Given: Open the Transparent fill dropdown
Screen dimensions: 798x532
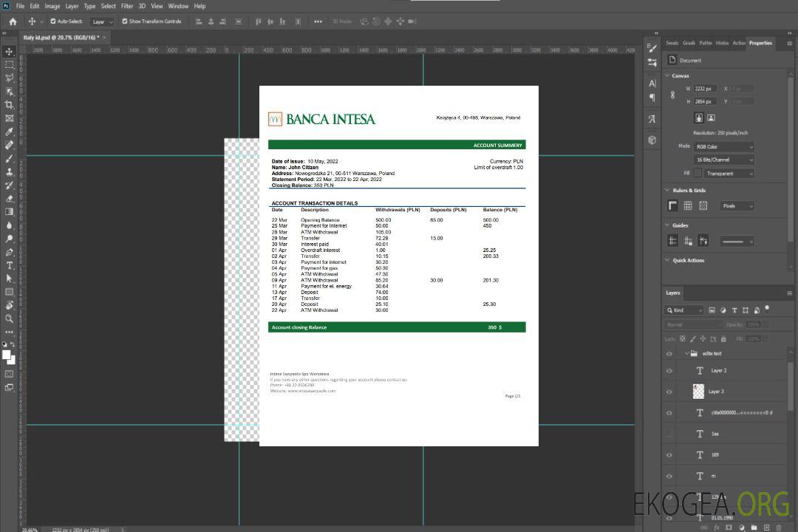Looking at the screenshot, I should (x=729, y=174).
